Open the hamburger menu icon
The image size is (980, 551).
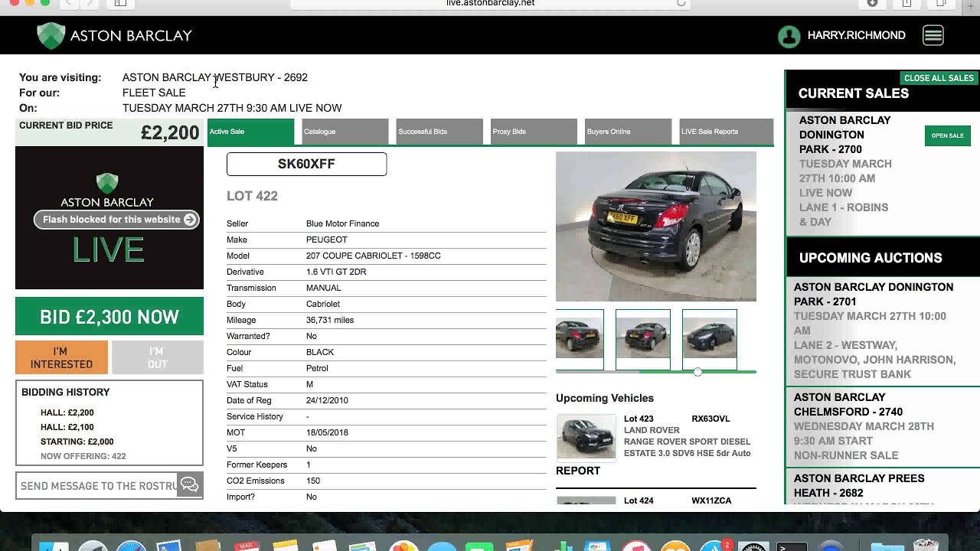tap(933, 35)
